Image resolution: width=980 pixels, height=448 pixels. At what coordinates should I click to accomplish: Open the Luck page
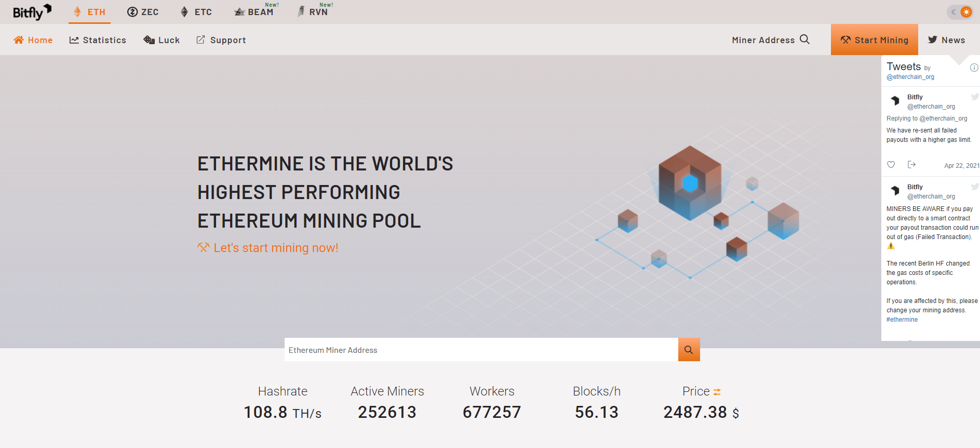(162, 40)
